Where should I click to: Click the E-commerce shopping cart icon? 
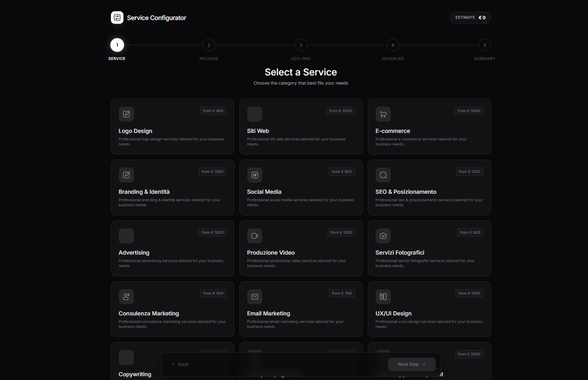(383, 114)
